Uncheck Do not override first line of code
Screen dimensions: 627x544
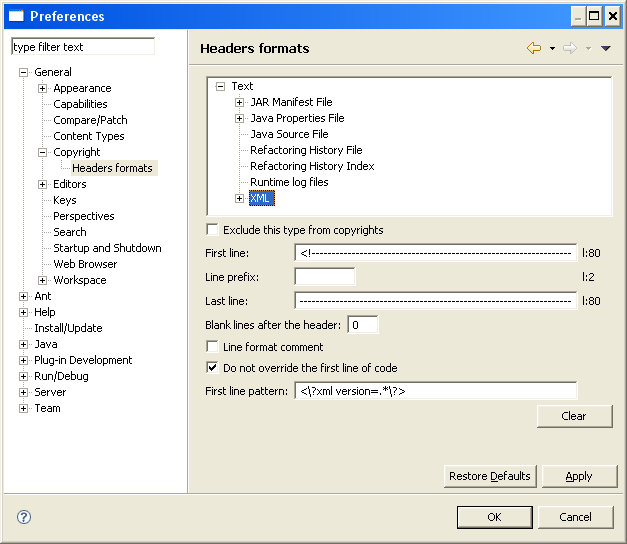[x=212, y=368]
